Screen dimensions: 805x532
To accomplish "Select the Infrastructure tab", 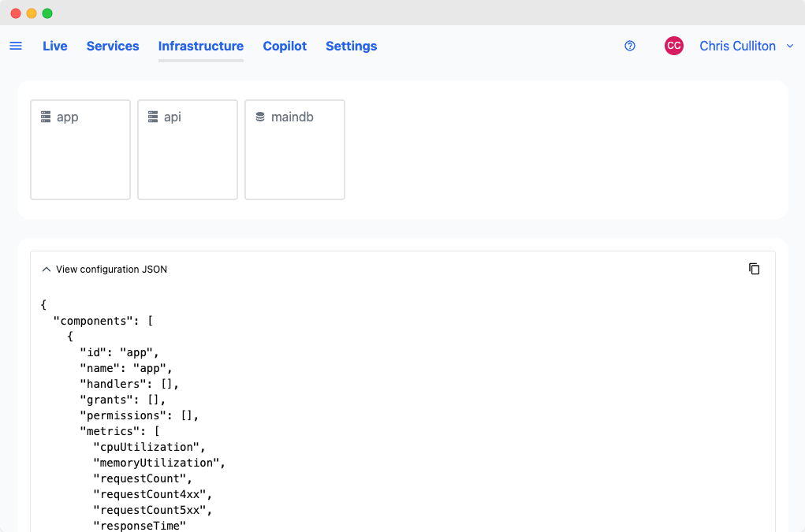I will point(201,47).
